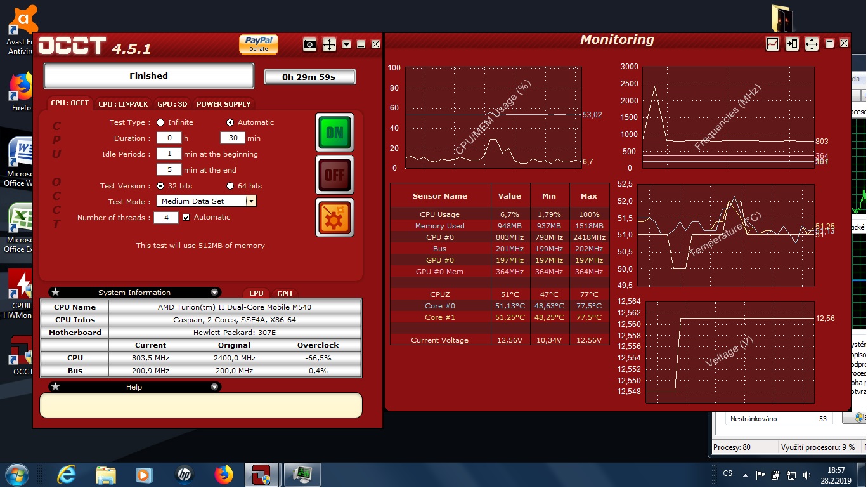
Task: Select 64 bits test version
Action: click(x=230, y=186)
